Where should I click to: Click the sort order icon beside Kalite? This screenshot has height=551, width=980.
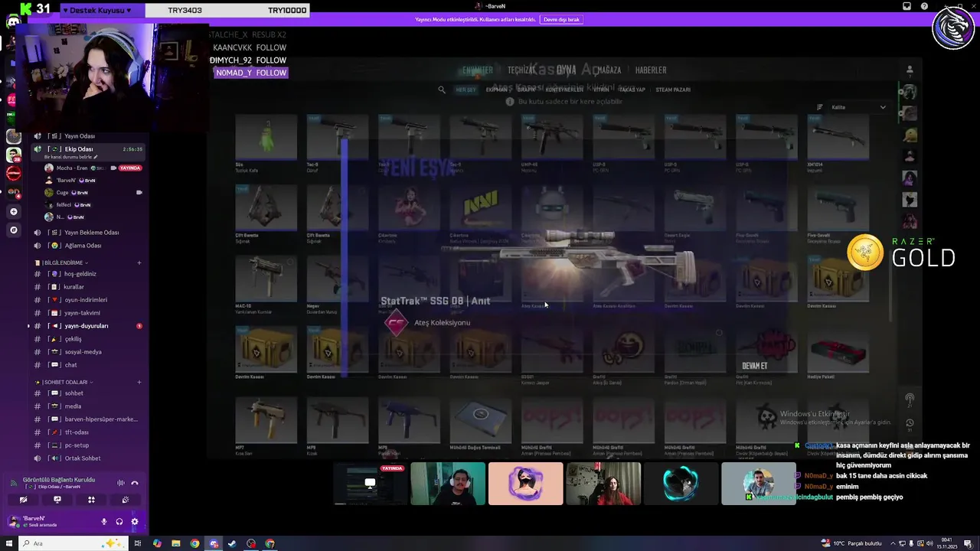tap(819, 107)
